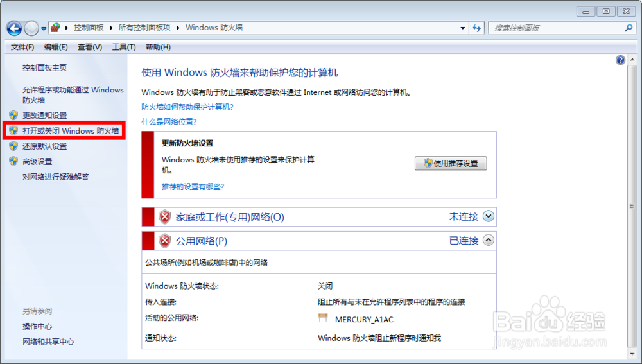Viewport: 642px width, 364px height.
Task: Click shield icon beside 打开或关闭 Windows 防火墙
Action: tap(13, 130)
